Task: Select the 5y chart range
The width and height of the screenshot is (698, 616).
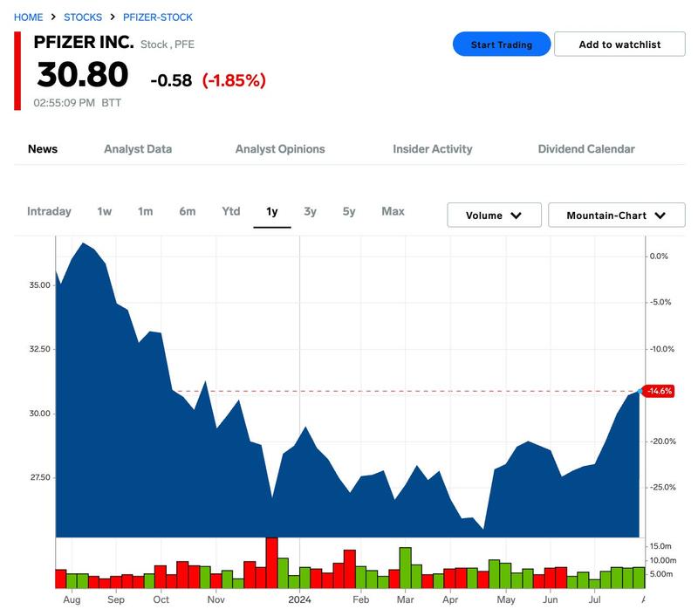Action: (x=349, y=211)
